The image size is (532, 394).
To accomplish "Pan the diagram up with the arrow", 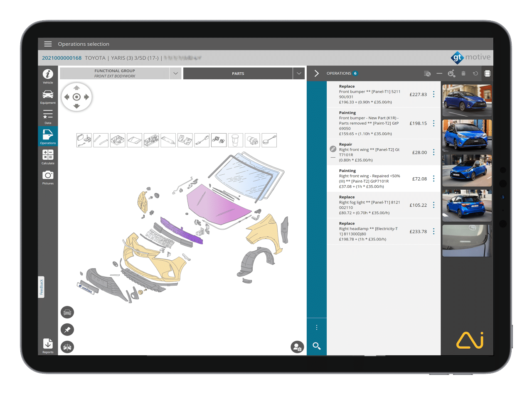I will coord(76,88).
